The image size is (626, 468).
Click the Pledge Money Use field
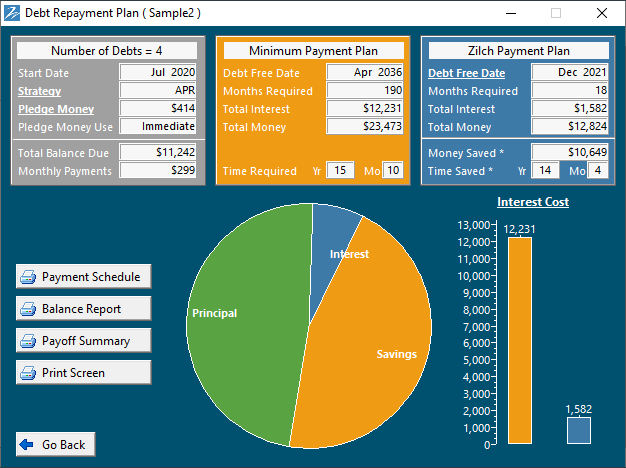[x=158, y=127]
